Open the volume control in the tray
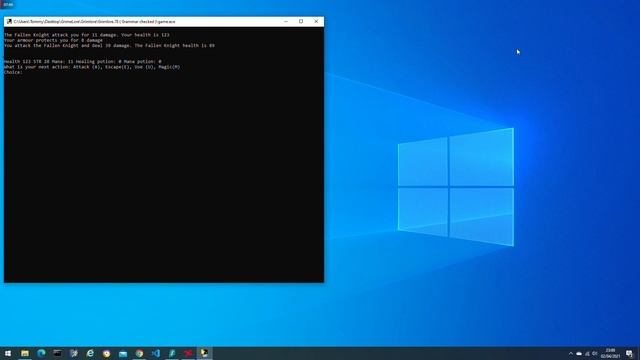 595,353
